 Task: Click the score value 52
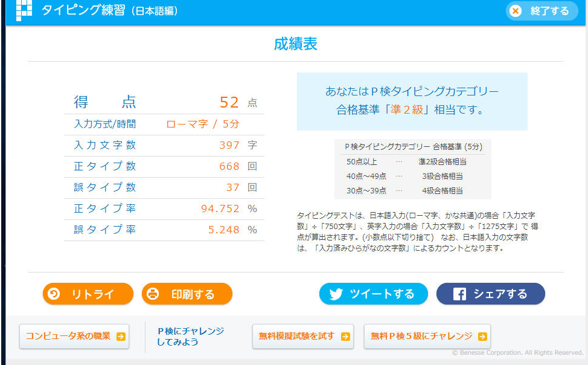pos(229,102)
